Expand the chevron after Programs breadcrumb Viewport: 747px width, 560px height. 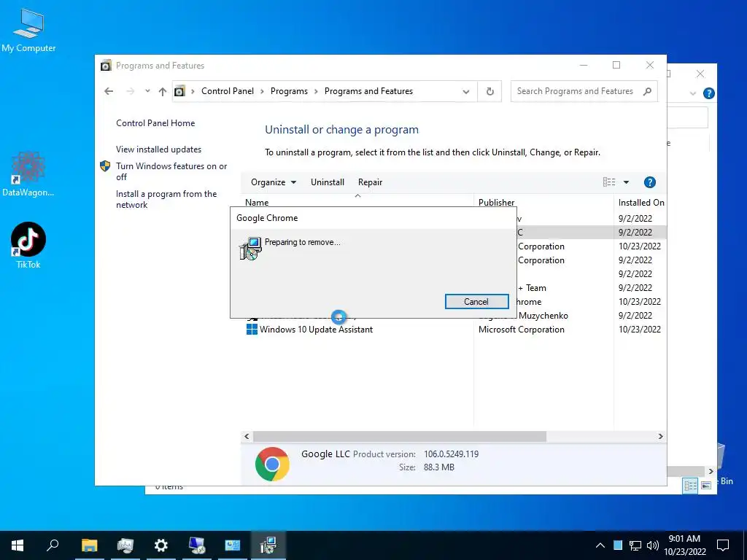click(x=316, y=91)
